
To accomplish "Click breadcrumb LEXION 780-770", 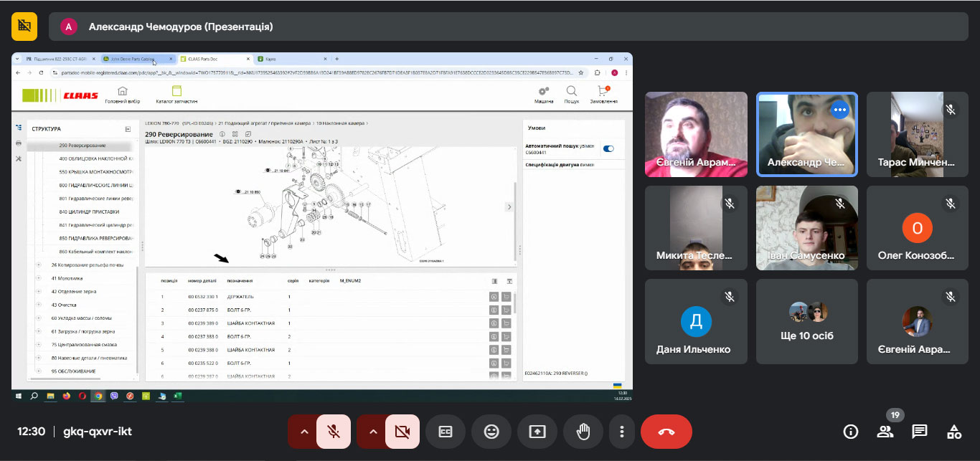I will click(161, 123).
